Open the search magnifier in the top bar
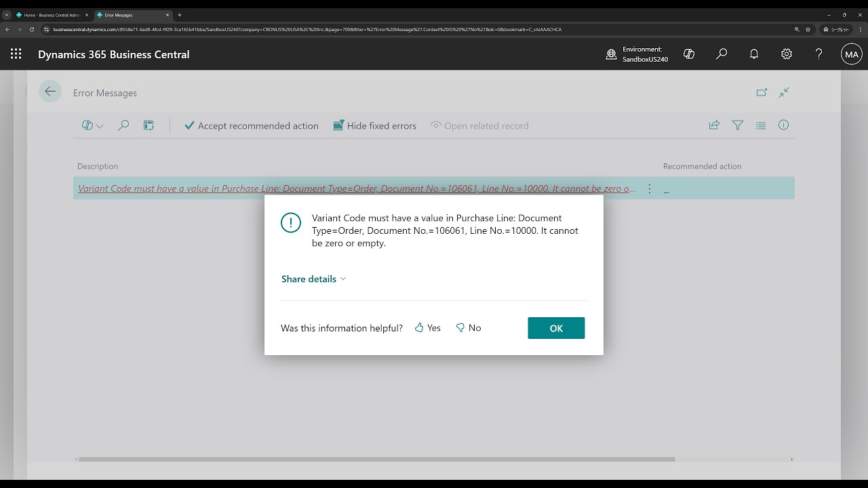 click(722, 54)
